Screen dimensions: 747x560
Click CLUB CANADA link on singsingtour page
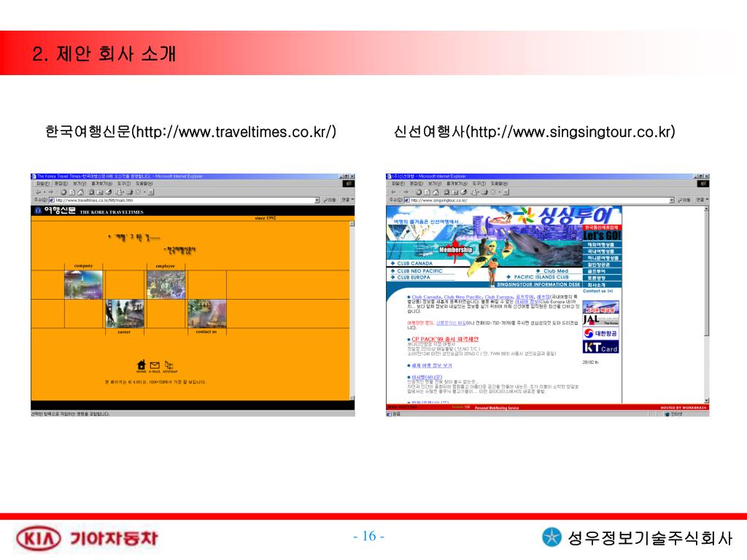click(414, 263)
